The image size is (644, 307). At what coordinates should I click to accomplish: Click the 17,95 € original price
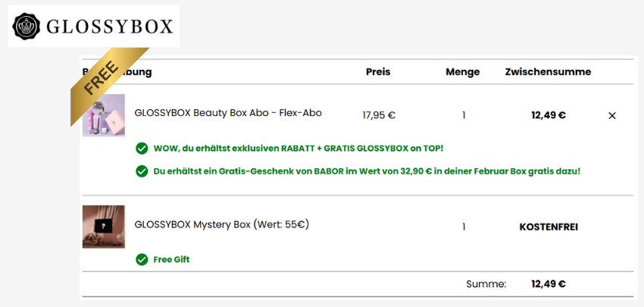(x=379, y=116)
